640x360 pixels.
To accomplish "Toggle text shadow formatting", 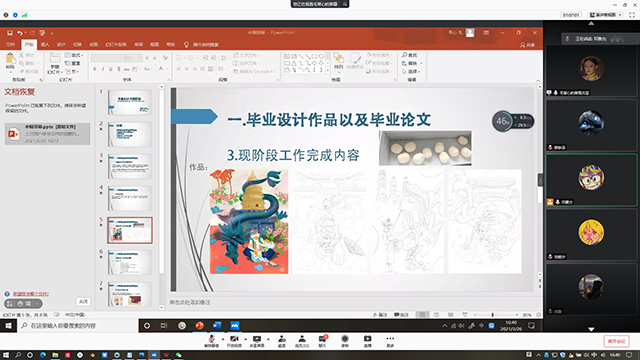I will point(119,69).
